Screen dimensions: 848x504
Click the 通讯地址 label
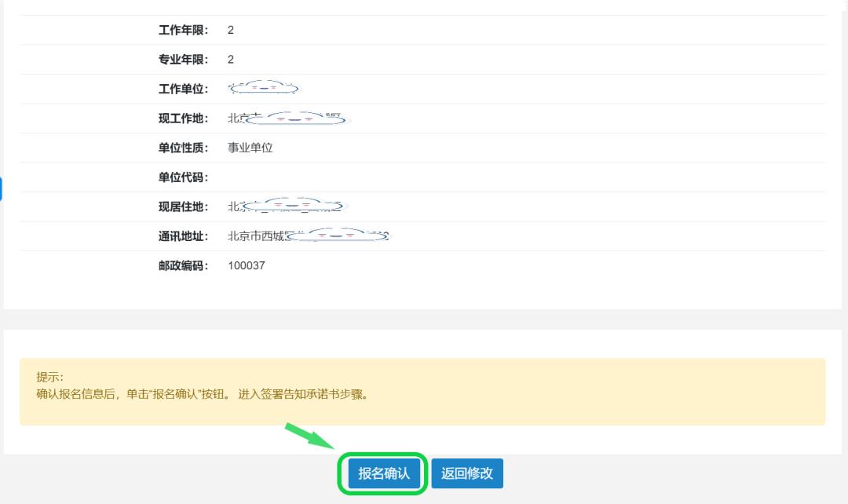click(x=184, y=236)
